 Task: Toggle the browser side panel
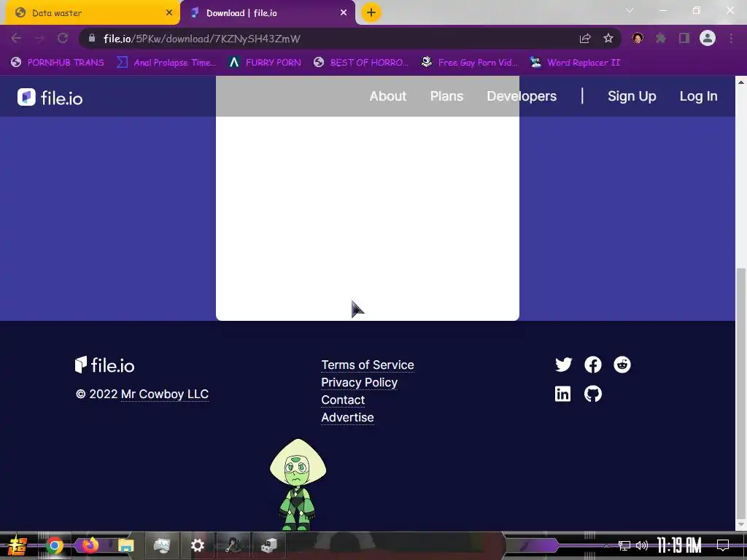(x=684, y=38)
